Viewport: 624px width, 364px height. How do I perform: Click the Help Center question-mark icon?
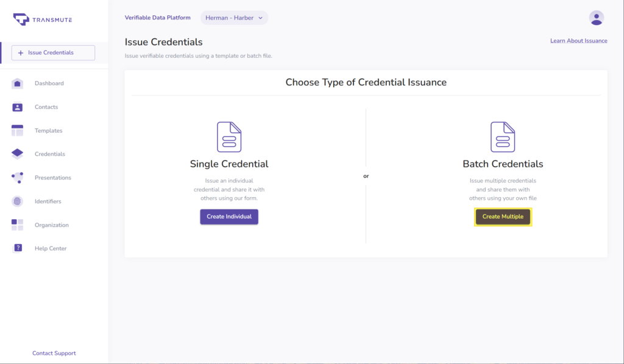pyautogui.click(x=18, y=248)
